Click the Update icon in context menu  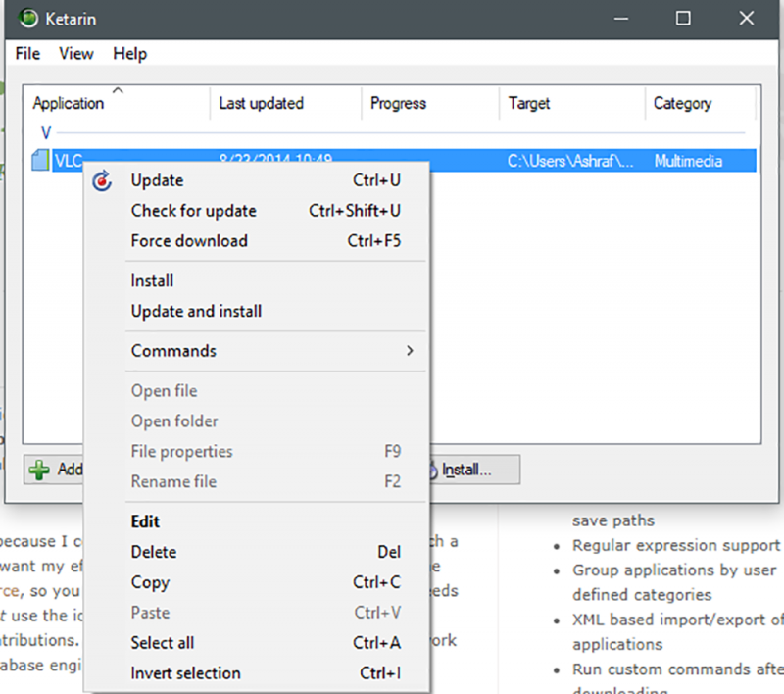point(102,180)
